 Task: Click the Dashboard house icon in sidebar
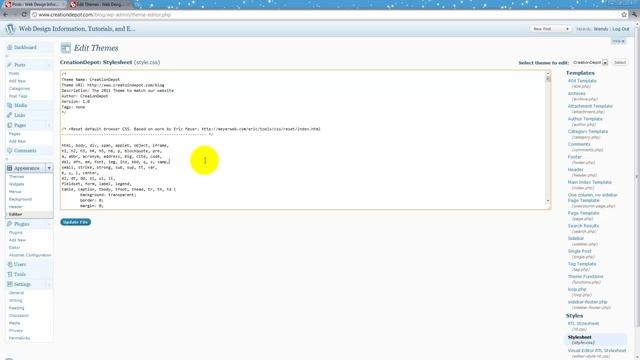(9, 47)
